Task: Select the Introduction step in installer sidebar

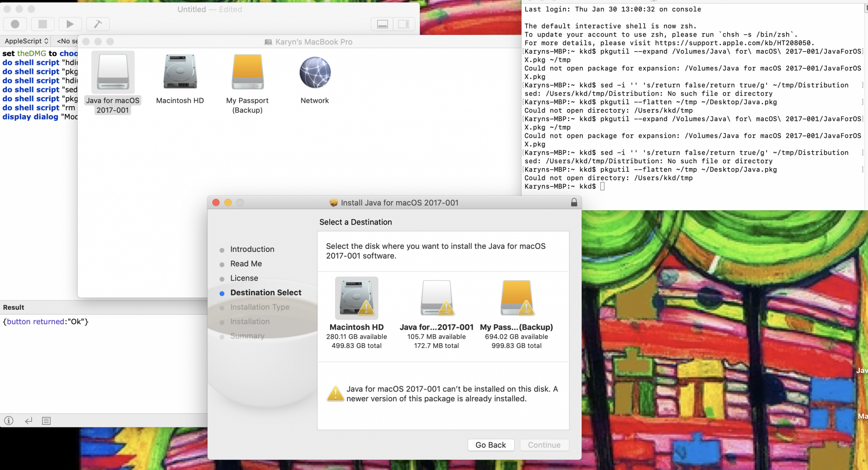Action: click(252, 249)
